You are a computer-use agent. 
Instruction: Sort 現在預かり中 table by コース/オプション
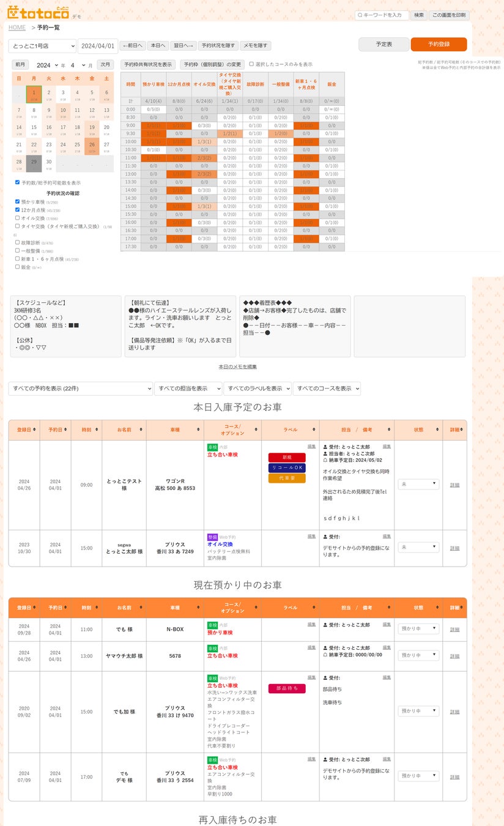(x=232, y=608)
